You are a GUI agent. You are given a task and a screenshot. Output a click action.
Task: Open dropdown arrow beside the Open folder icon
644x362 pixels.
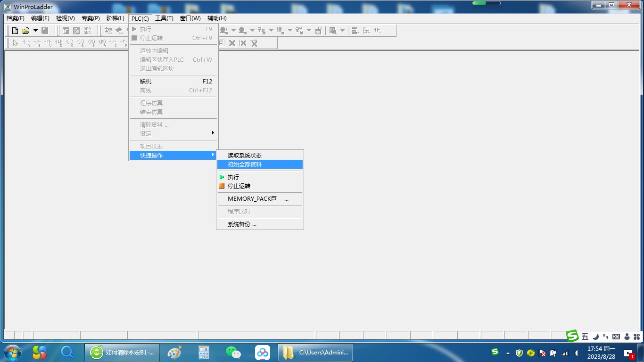point(35,31)
